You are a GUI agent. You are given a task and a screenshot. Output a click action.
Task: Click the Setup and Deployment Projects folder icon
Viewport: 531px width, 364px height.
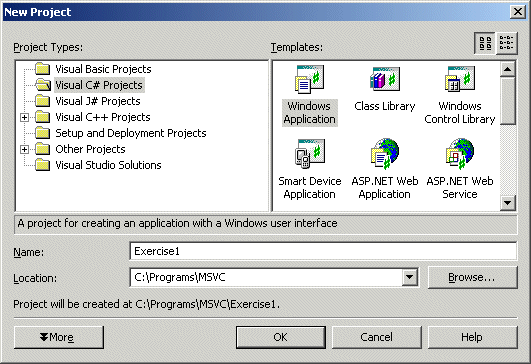point(43,133)
